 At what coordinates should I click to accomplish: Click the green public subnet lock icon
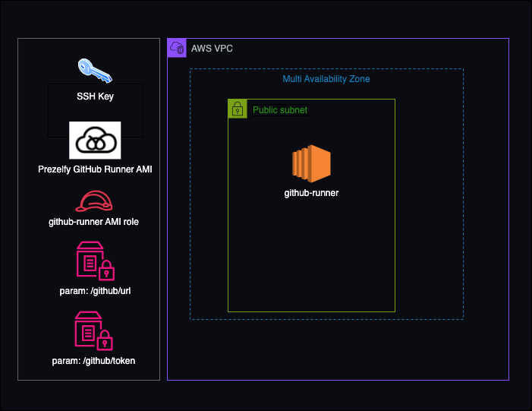pyautogui.click(x=238, y=109)
